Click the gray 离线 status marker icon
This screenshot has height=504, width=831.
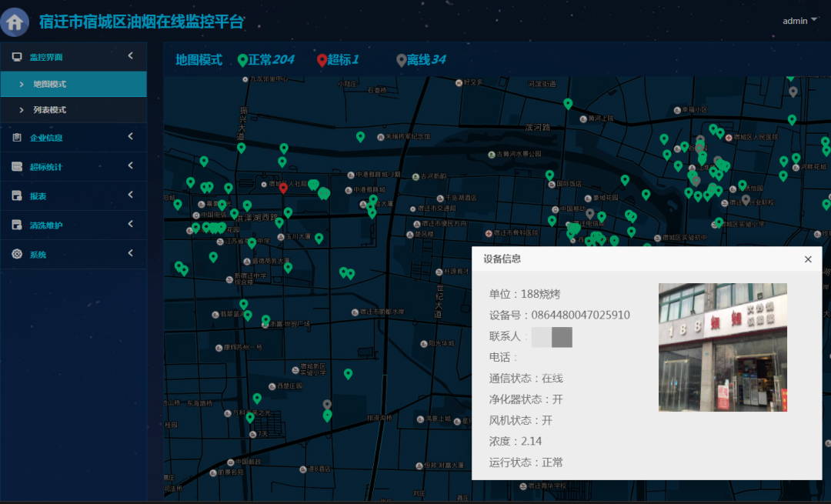(x=401, y=60)
